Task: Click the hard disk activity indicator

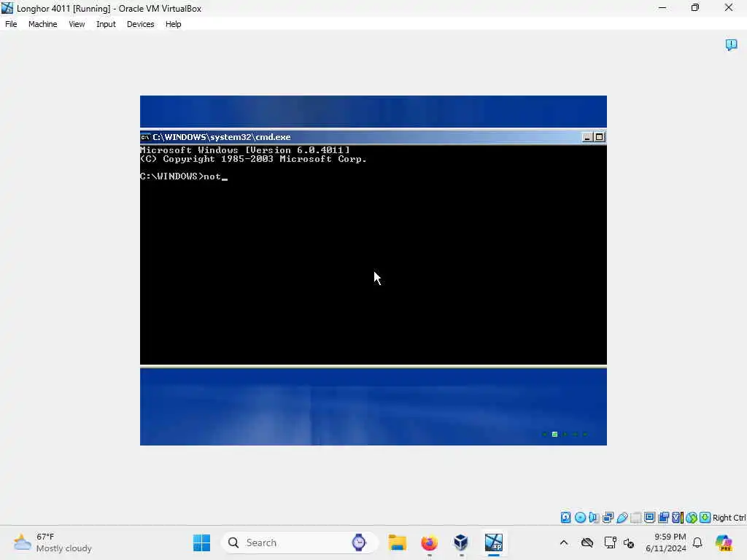Action: [x=565, y=517]
